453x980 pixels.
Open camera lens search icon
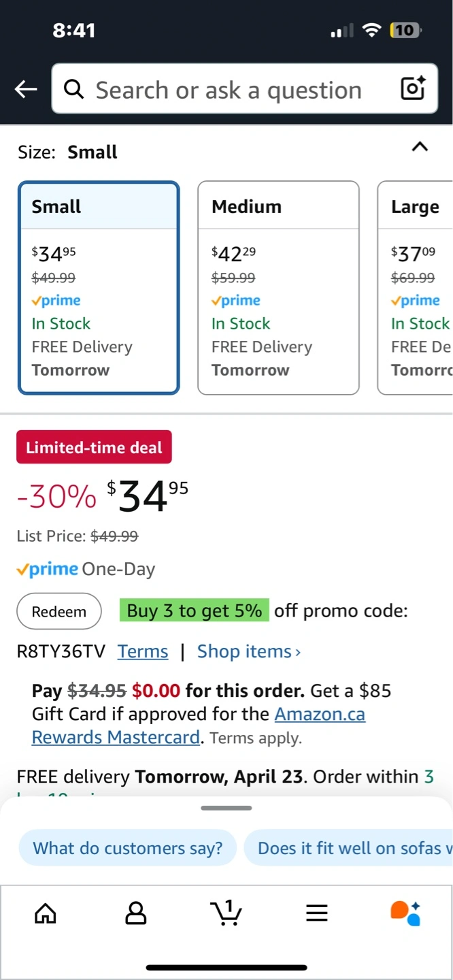pyautogui.click(x=413, y=88)
